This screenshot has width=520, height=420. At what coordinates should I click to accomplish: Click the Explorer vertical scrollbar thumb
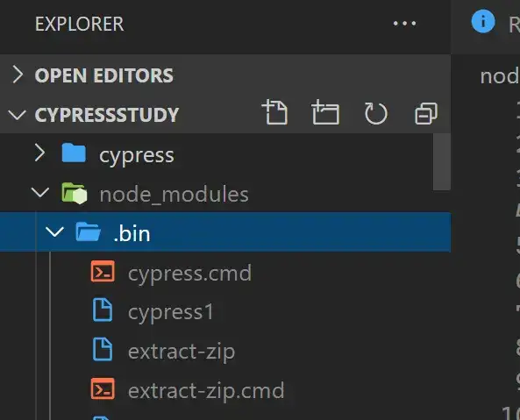coord(442,161)
